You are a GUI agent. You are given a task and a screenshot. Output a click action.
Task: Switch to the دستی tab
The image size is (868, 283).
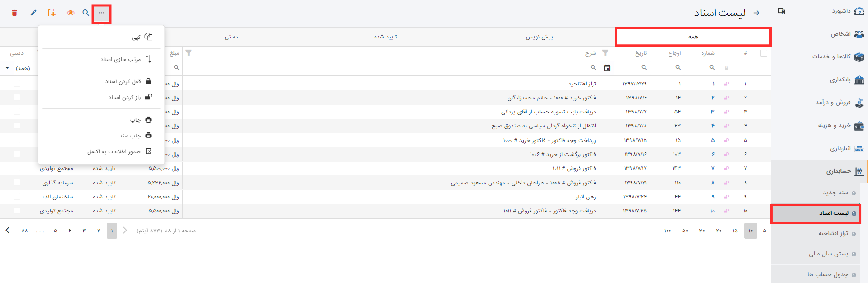pyautogui.click(x=232, y=37)
